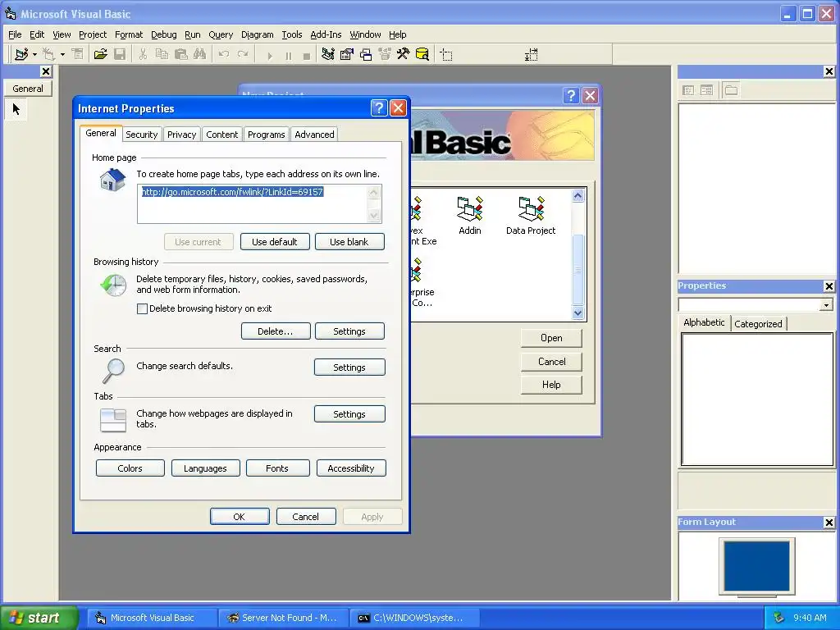Screen dimensions: 840x630
Task: Click the Use default button
Action: click(274, 242)
